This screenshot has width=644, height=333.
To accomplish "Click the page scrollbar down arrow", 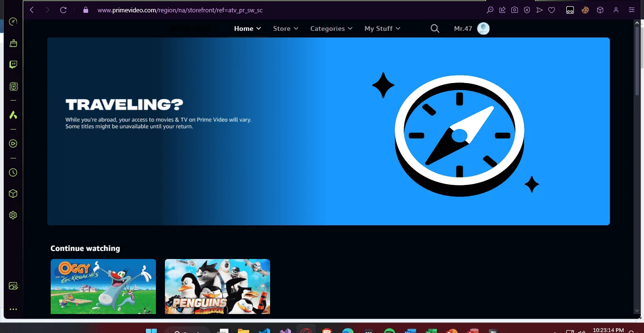I will point(637,311).
